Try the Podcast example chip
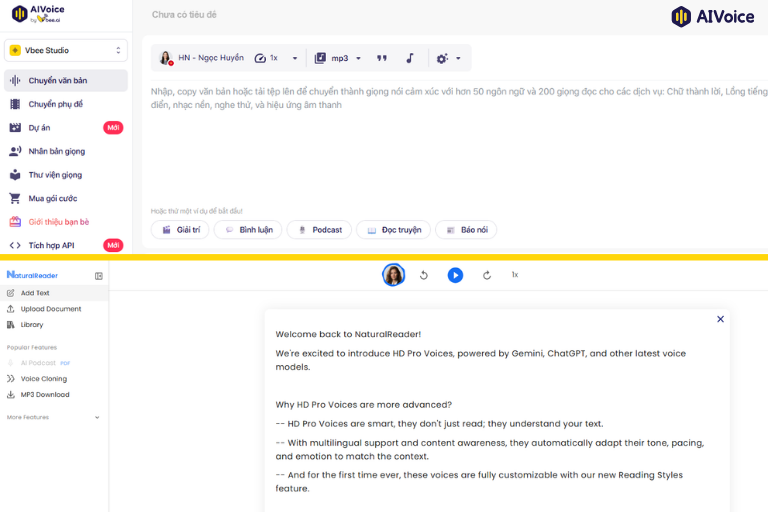Viewport: 768px width, 512px height. [x=319, y=230]
